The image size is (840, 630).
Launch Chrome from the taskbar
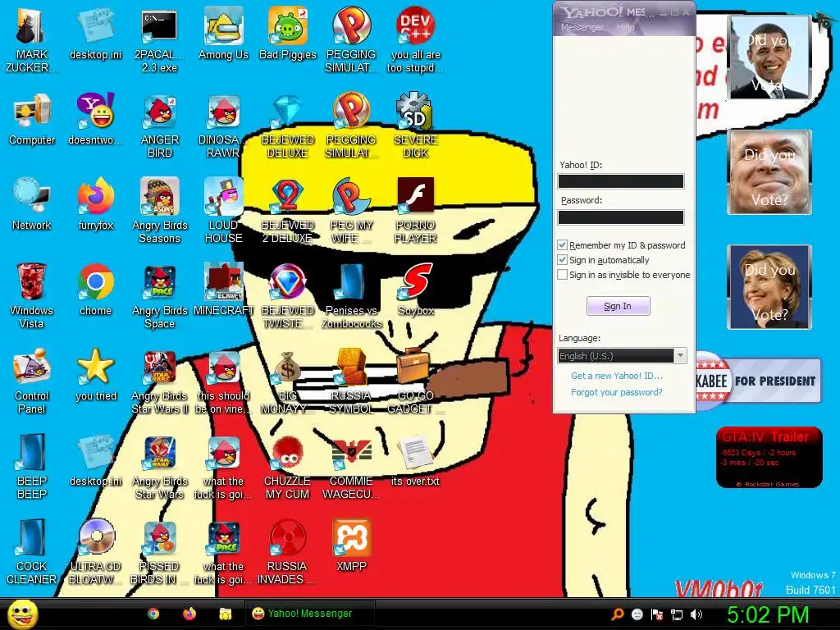pos(153,614)
